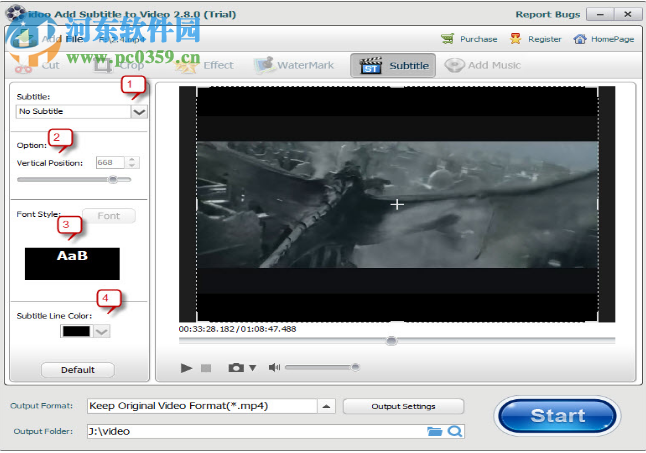
Task: Click the Output Folder path field
Action: [255, 431]
